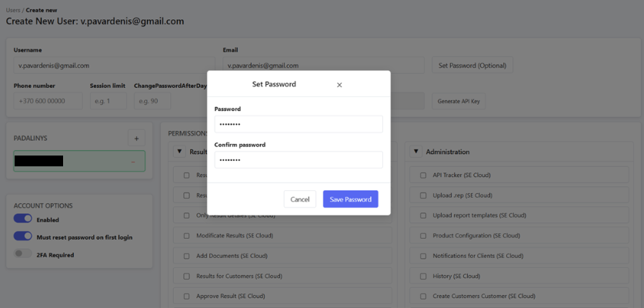
Task: Open Set Password (Optional) button
Action: (472, 65)
